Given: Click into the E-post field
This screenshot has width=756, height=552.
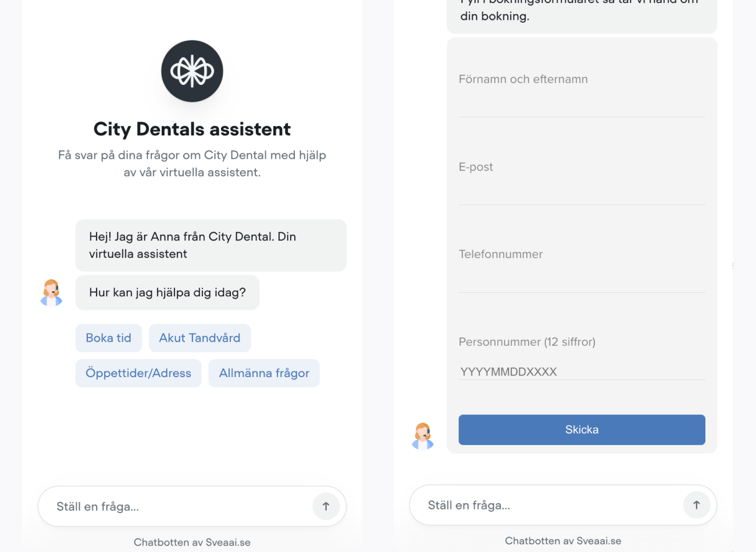Looking at the screenshot, I should click(x=582, y=192).
